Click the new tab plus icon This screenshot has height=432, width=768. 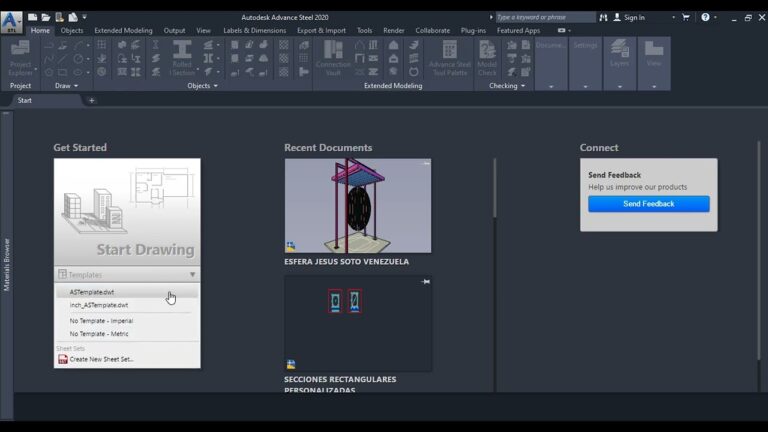point(91,100)
